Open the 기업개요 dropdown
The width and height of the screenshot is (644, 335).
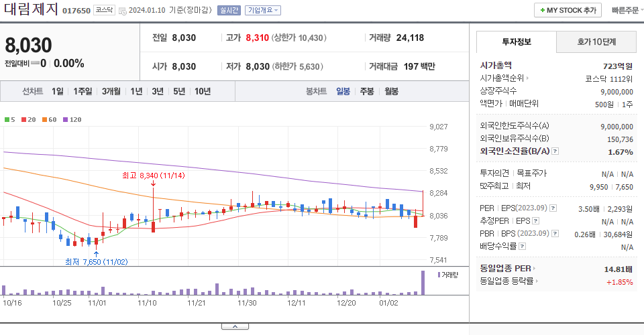[x=263, y=10]
